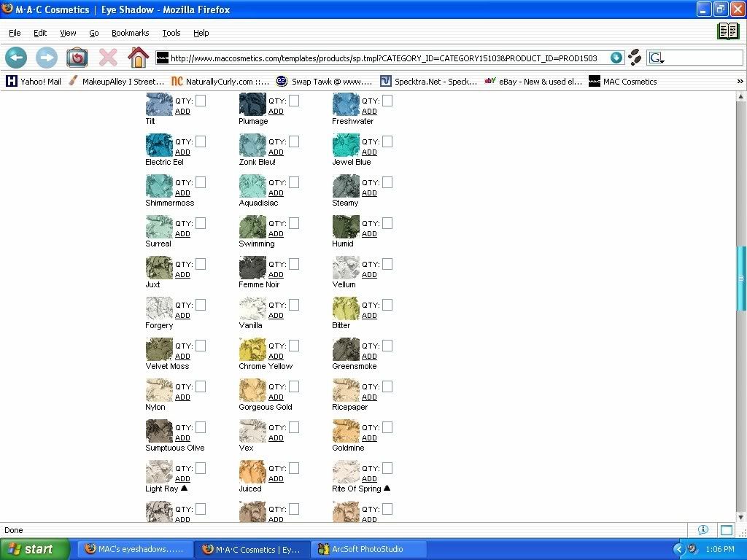Viewport: 747px width, 560px height.
Task: Click the Back navigation arrow
Action: pos(16,58)
